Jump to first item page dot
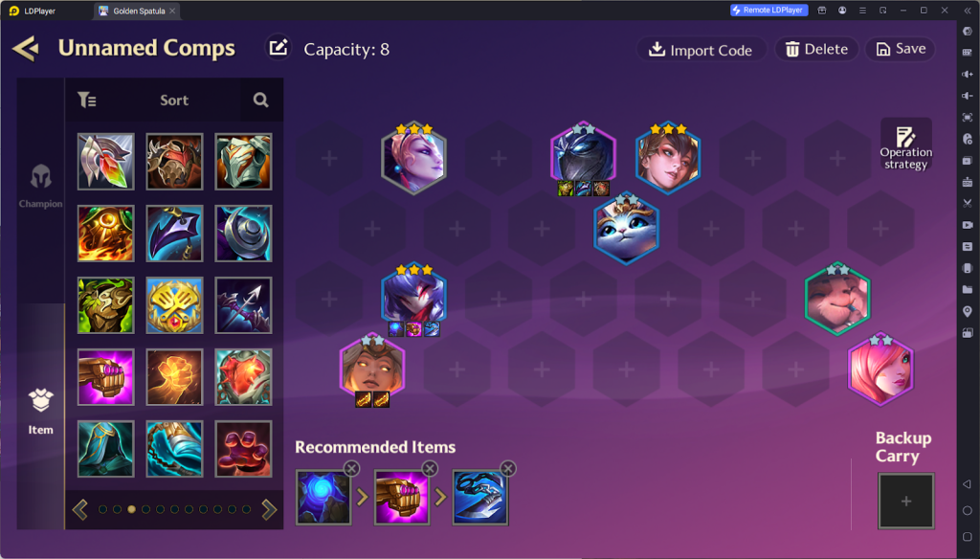The width and height of the screenshot is (980, 559). coord(103,509)
